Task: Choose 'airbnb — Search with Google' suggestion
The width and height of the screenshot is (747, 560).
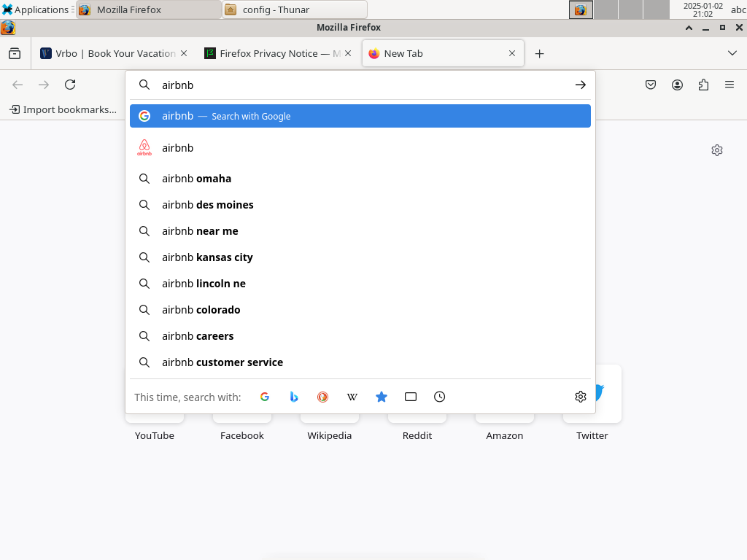Action: tap(360, 116)
